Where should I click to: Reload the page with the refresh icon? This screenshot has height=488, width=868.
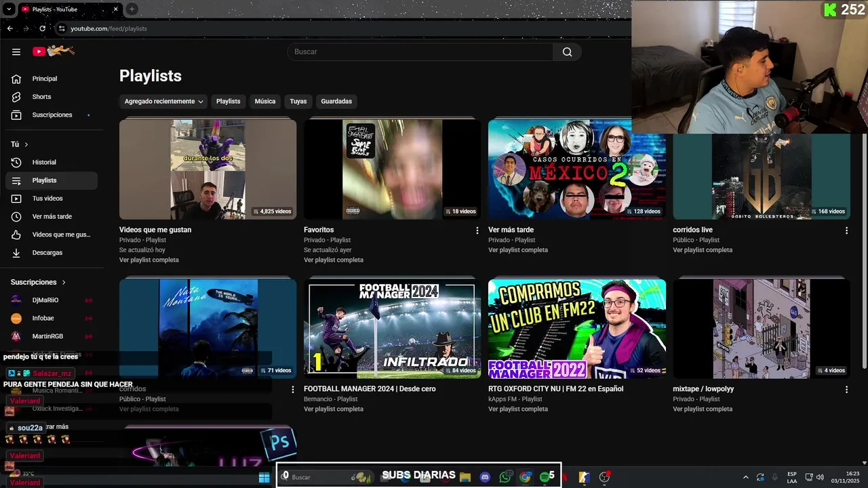tap(42, 28)
